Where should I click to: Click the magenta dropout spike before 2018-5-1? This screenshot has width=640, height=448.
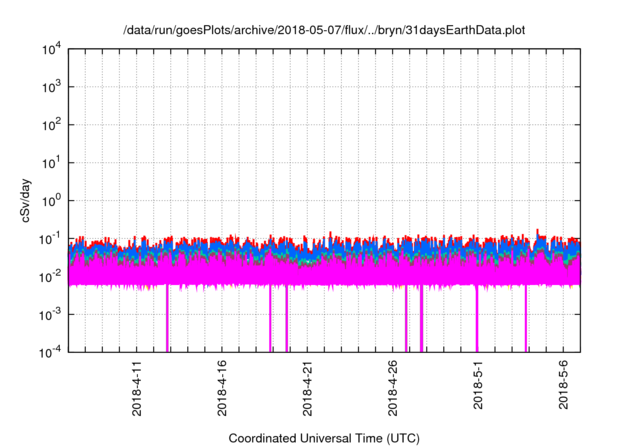(477, 318)
